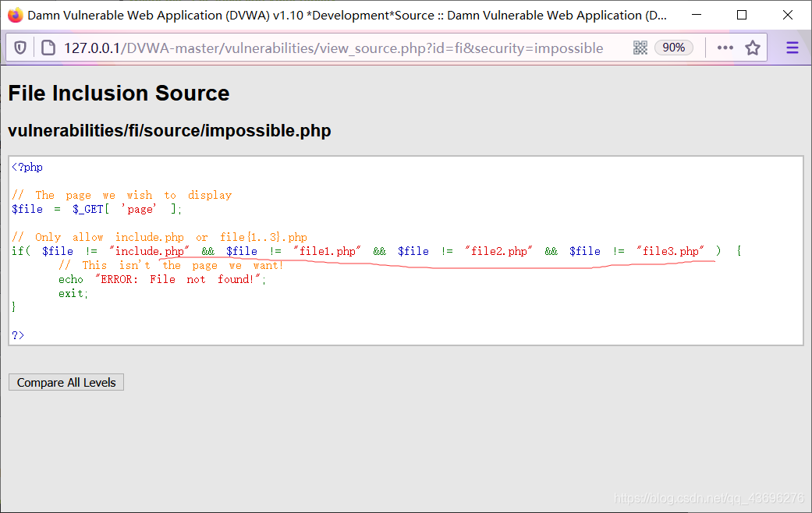Click the File Inclusion Source heading

[x=119, y=94]
